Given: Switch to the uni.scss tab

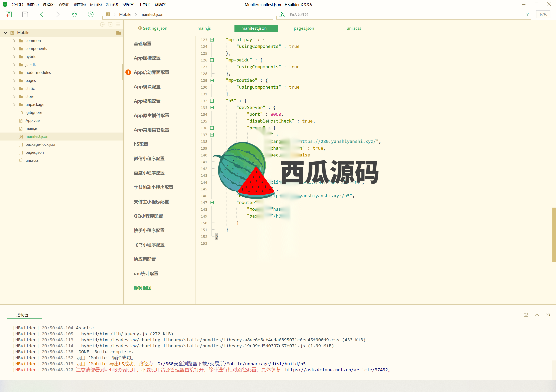Looking at the screenshot, I should pyautogui.click(x=353, y=28).
